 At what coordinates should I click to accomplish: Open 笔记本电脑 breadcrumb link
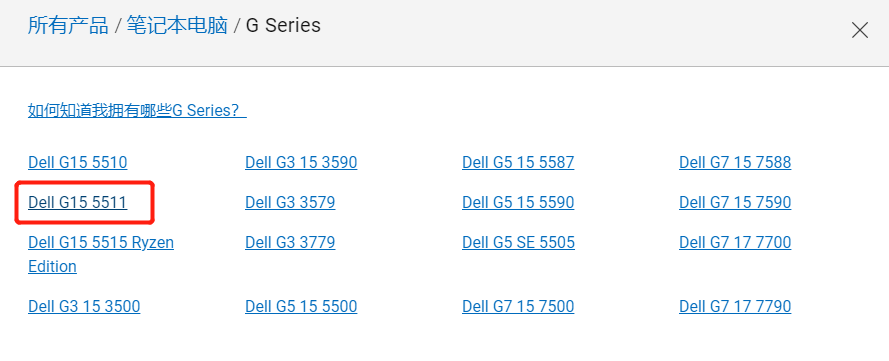(x=177, y=26)
